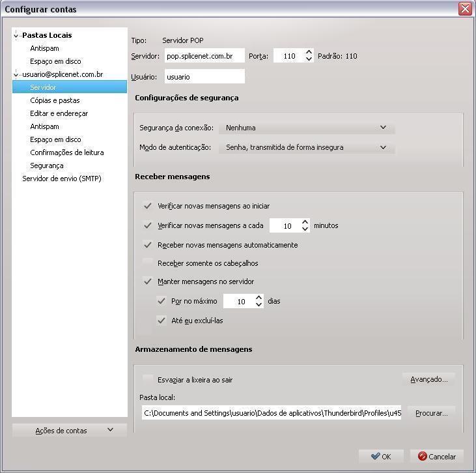Click the Usuário name field

click(204, 77)
